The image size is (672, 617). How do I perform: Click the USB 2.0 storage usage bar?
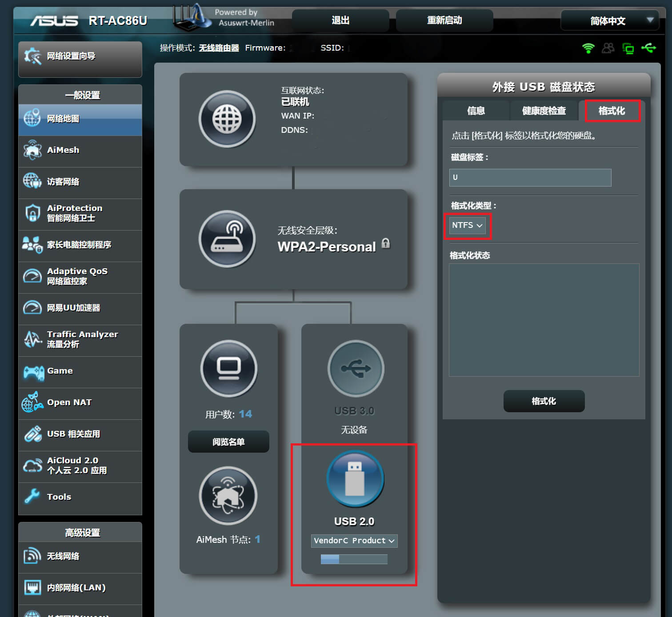coord(354,559)
